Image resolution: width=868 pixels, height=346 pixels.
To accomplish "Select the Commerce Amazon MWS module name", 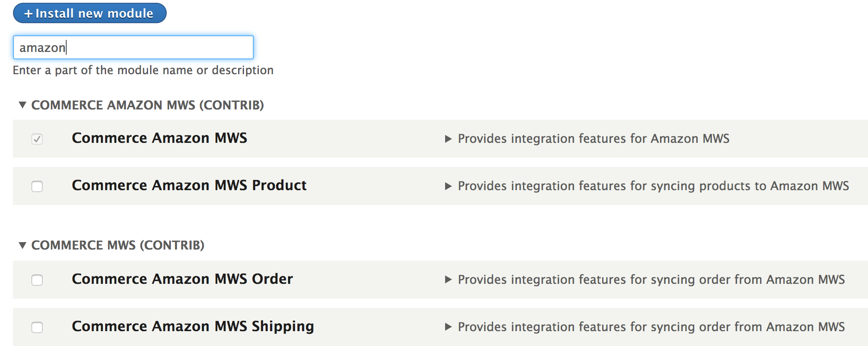I will click(159, 138).
